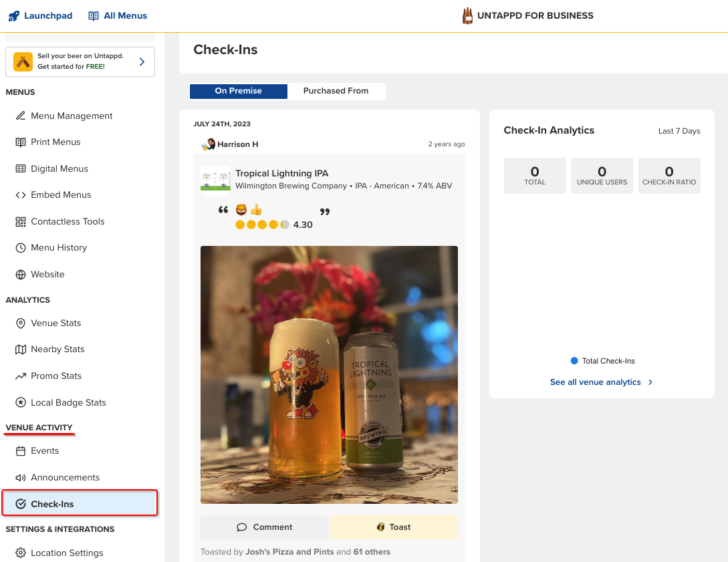Open Harrison H's user profile
This screenshot has height=562, width=728.
click(x=237, y=144)
